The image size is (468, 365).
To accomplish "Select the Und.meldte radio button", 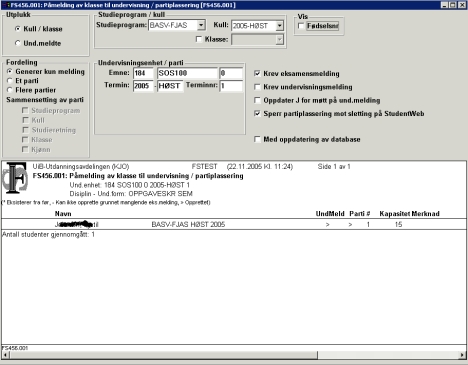I will pyautogui.click(x=18, y=43).
